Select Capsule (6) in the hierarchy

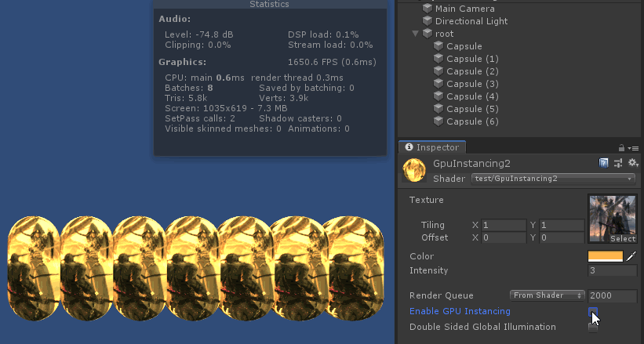[x=472, y=121]
